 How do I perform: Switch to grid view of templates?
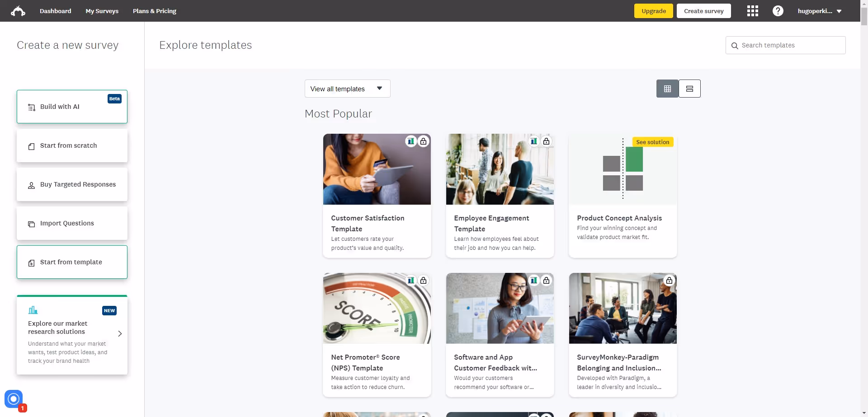click(x=667, y=89)
